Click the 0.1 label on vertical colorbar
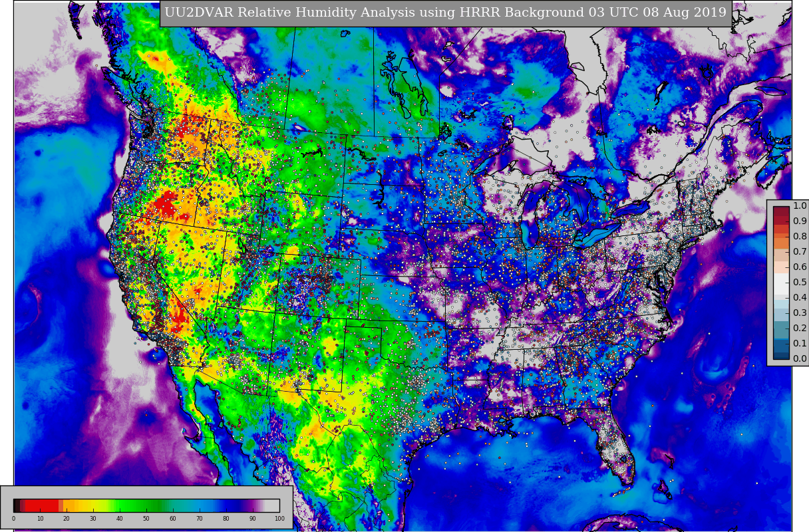The height and width of the screenshot is (532, 809). [800, 344]
